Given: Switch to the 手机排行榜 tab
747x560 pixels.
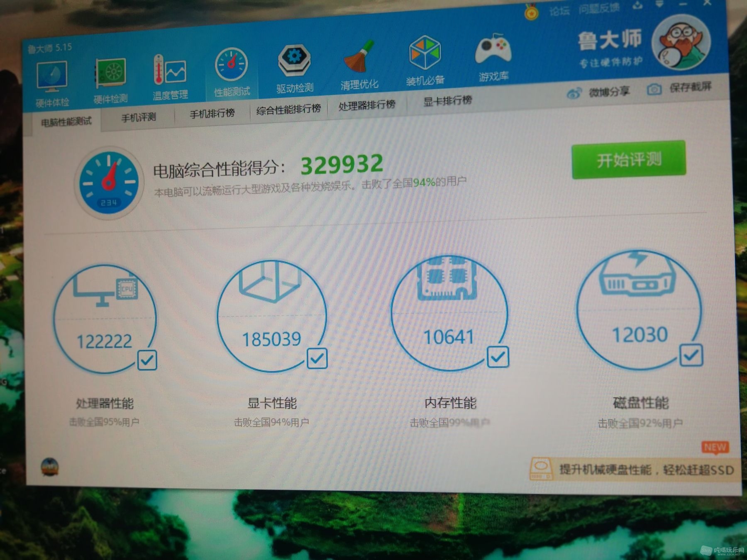Looking at the screenshot, I should [212, 113].
